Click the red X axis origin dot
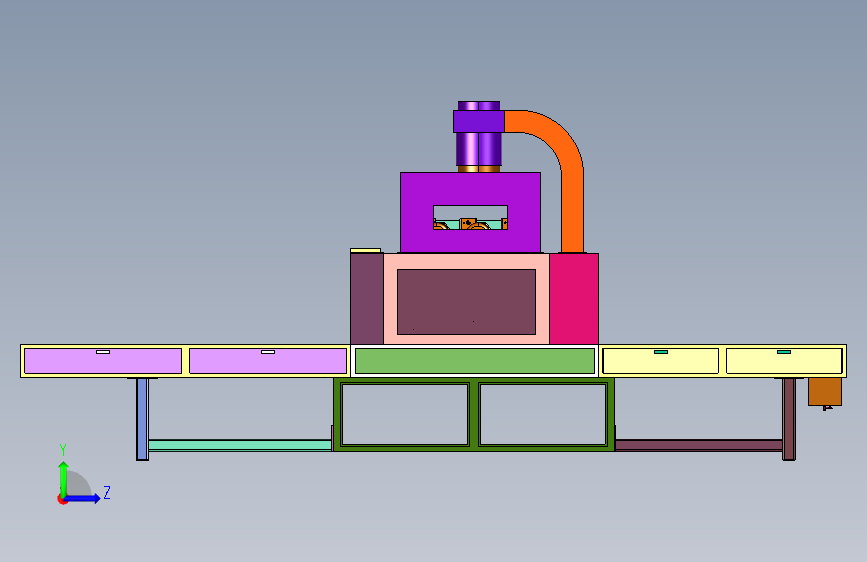The width and height of the screenshot is (867, 562). (x=62, y=499)
